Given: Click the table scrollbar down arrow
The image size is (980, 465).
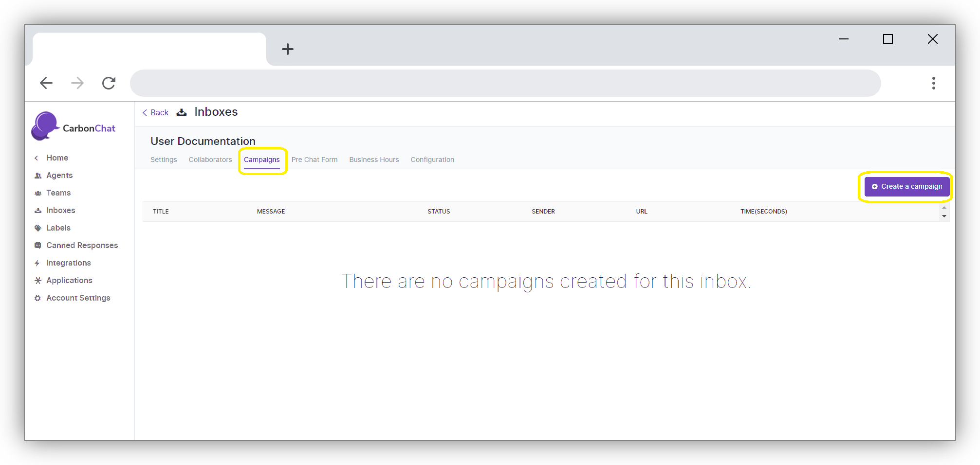Looking at the screenshot, I should [944, 216].
